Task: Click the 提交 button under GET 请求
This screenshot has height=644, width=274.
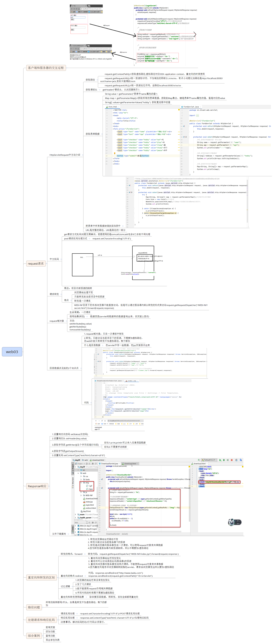Action: (72, 19)
